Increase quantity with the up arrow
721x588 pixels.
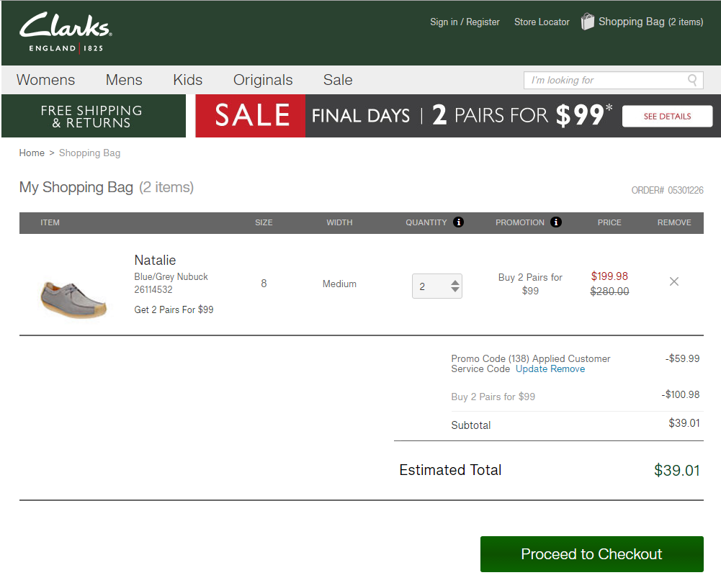point(455,281)
